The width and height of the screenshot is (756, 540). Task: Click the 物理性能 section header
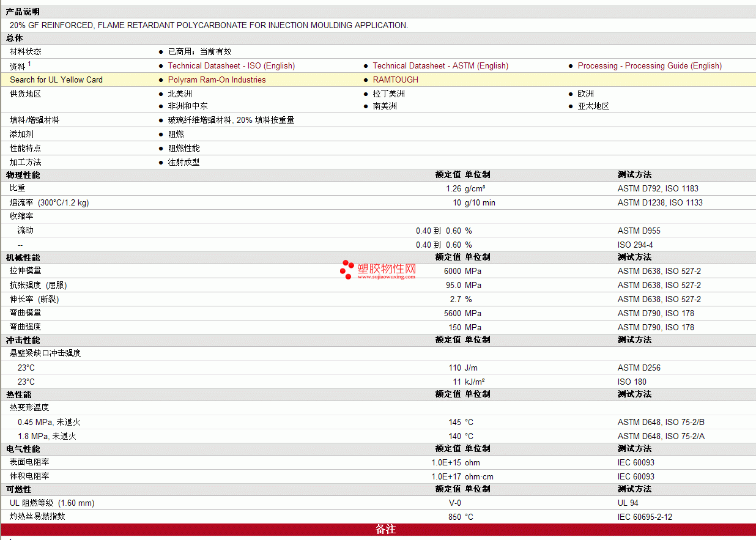(x=23, y=175)
